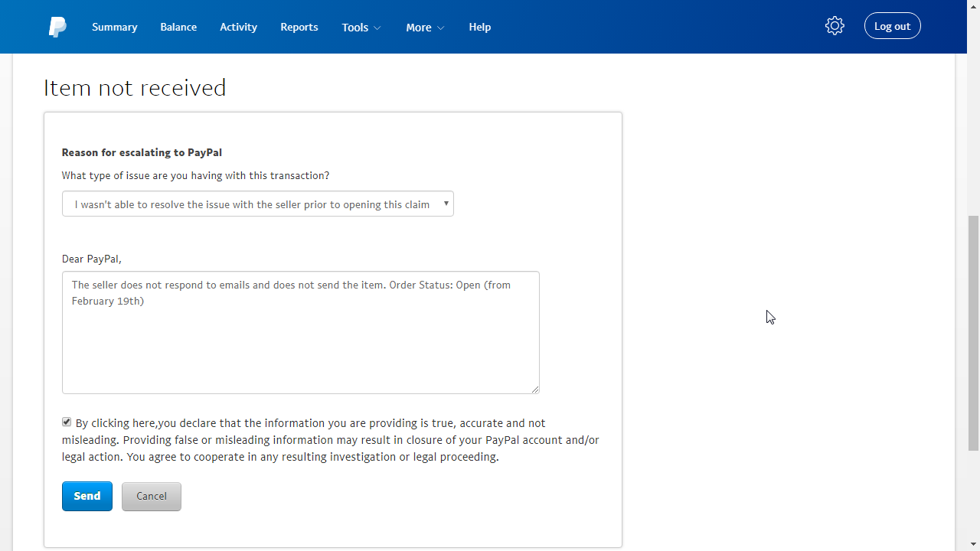
Task: Click the page vertical scrollbar thumb
Action: coord(973,333)
